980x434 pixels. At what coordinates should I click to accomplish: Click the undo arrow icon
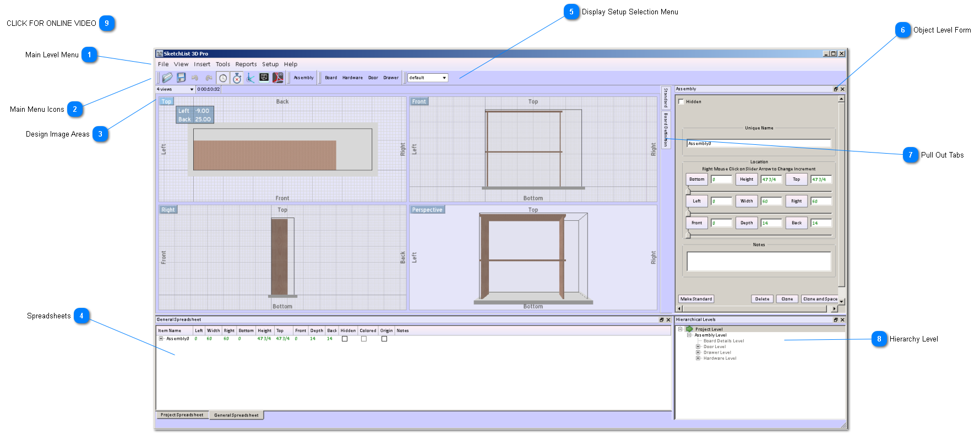[x=194, y=78]
